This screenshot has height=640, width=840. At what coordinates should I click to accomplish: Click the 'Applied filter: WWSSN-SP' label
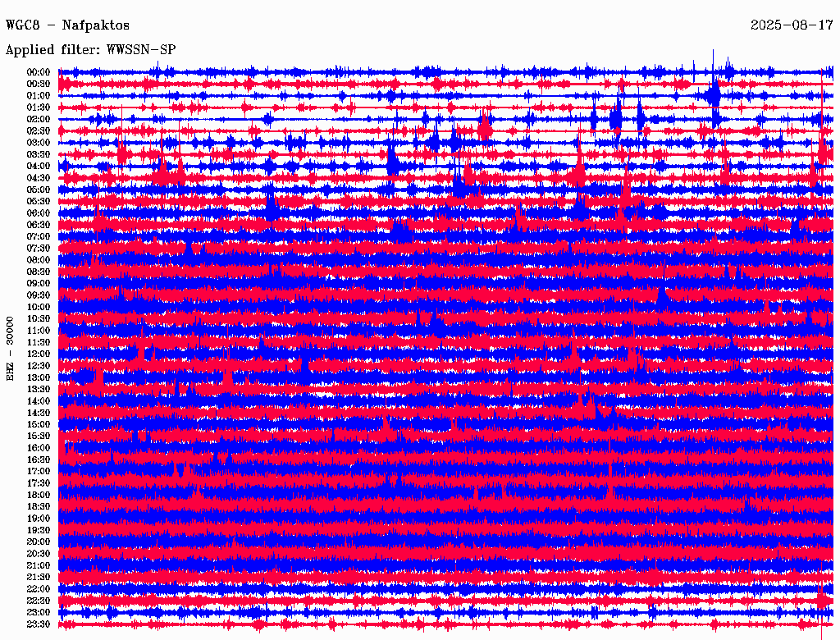click(90, 50)
